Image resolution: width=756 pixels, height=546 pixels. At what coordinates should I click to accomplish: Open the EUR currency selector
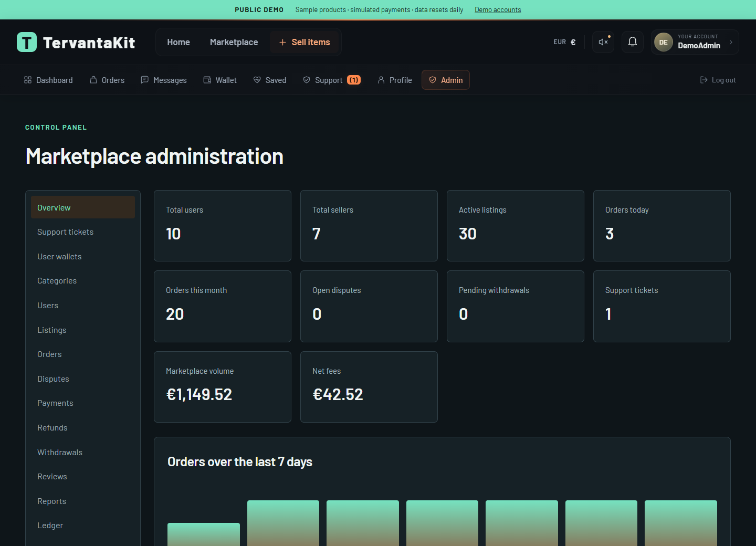[564, 42]
